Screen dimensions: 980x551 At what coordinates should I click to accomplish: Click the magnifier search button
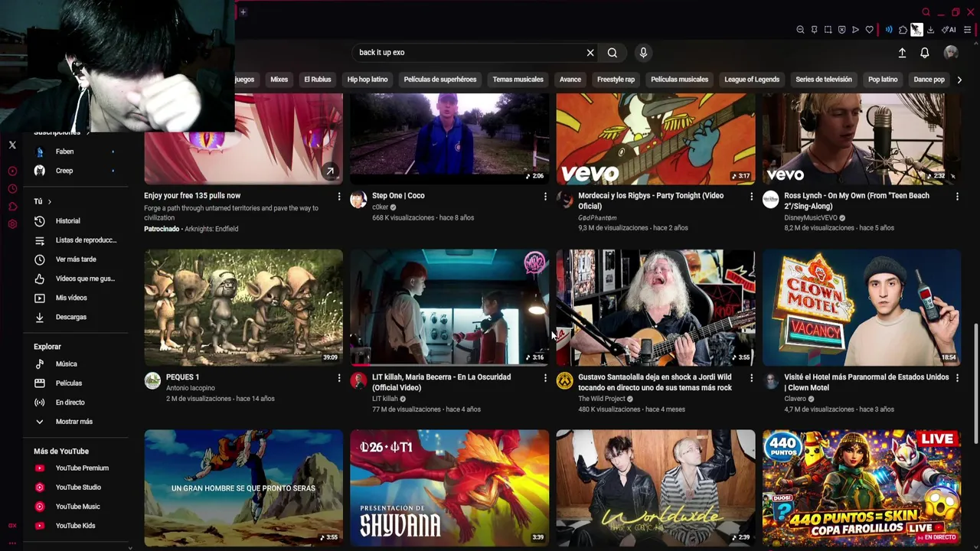612,53
